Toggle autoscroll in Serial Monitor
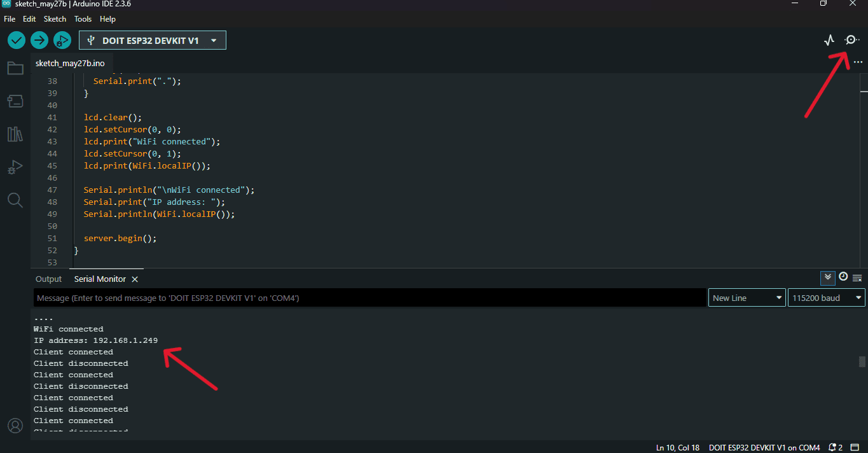 click(827, 277)
